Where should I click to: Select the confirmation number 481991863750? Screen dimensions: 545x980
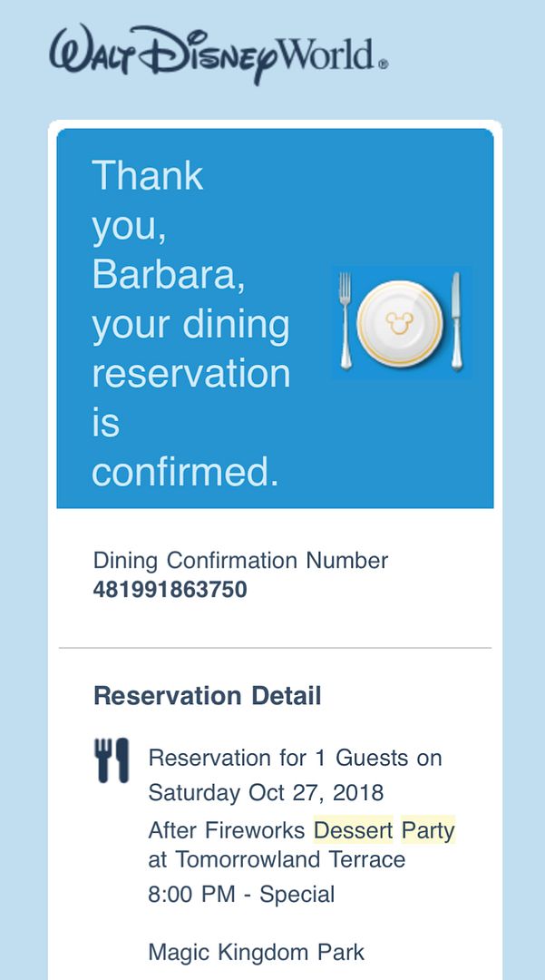(170, 590)
